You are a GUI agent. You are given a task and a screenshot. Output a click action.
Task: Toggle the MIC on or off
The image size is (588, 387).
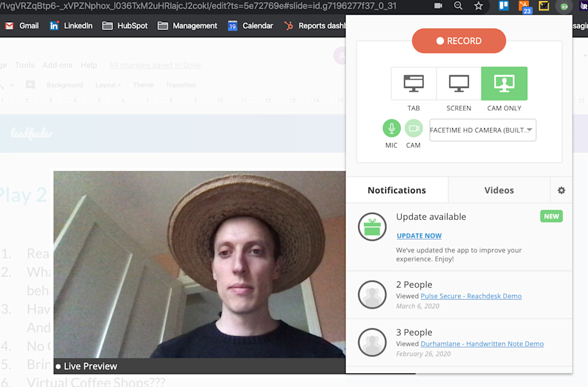(391, 129)
